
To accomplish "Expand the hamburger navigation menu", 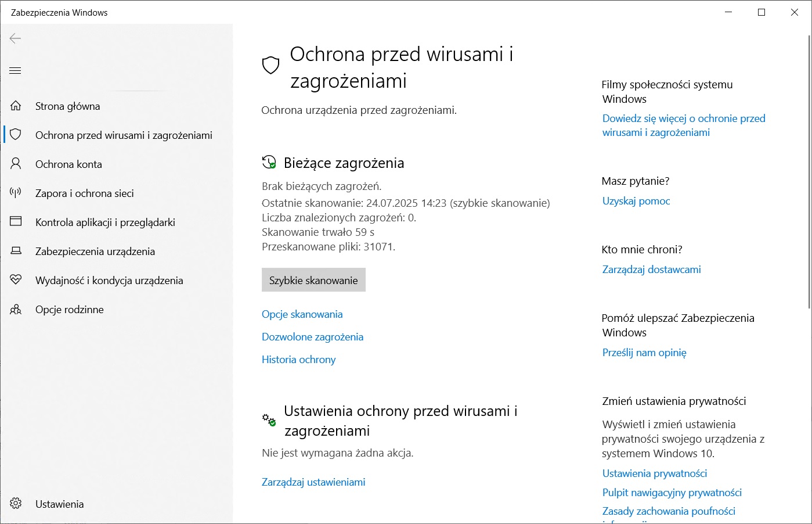I will (x=16, y=71).
